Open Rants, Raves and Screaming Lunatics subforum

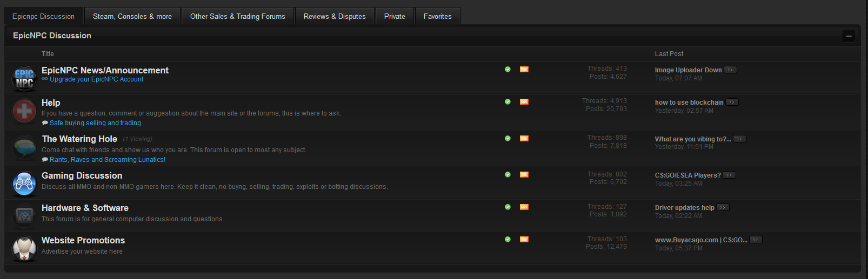pyautogui.click(x=108, y=160)
